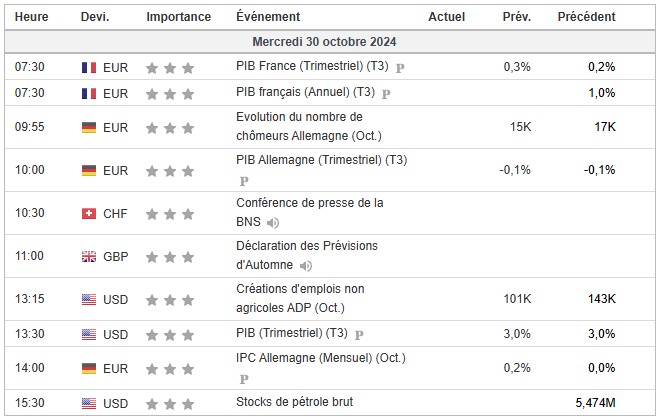Click the Swiss flag icon next to CHF
The image size is (659, 419).
tap(87, 213)
